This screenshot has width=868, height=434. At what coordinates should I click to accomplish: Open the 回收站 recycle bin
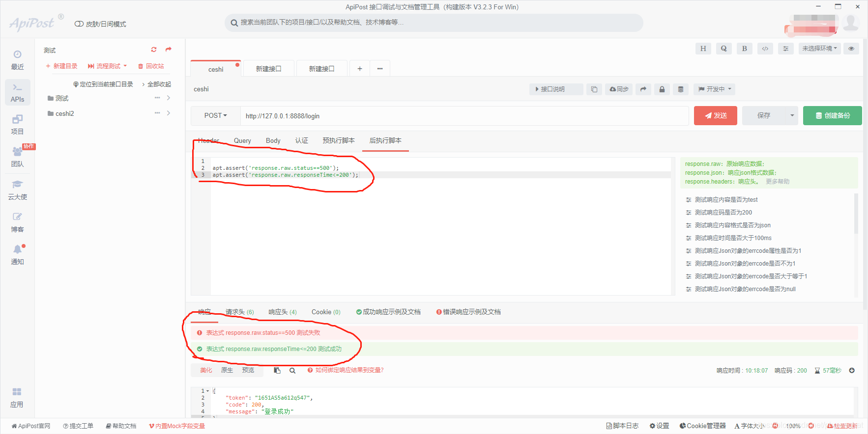(151, 66)
